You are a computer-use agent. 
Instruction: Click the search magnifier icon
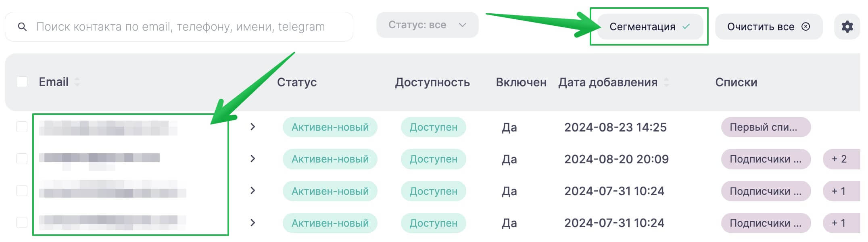coord(23,27)
